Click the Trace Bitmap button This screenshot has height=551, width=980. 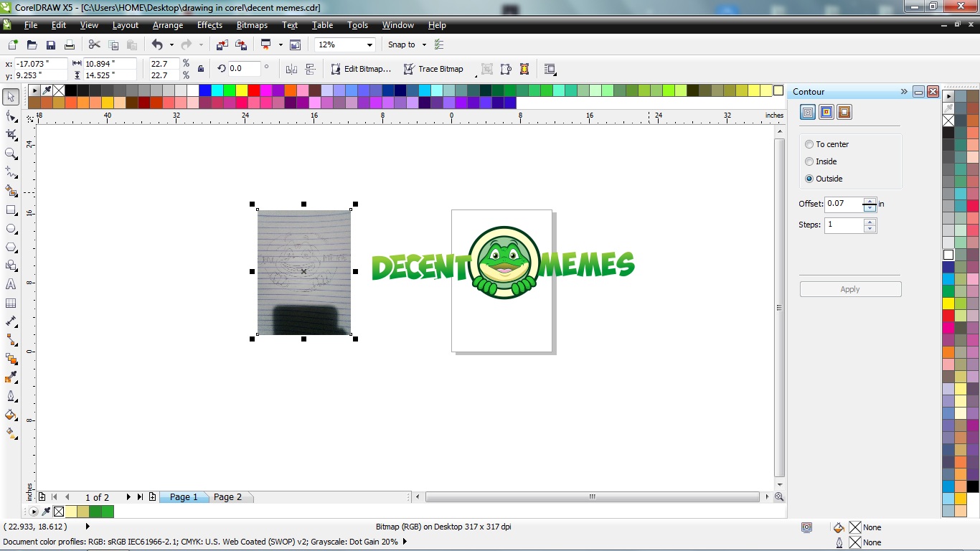433,69
